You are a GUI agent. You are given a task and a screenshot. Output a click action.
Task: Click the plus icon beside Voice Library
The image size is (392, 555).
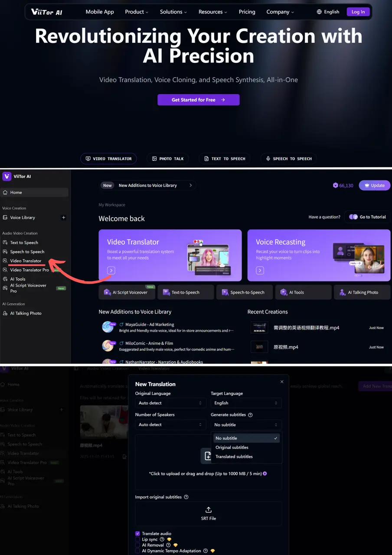63,218
